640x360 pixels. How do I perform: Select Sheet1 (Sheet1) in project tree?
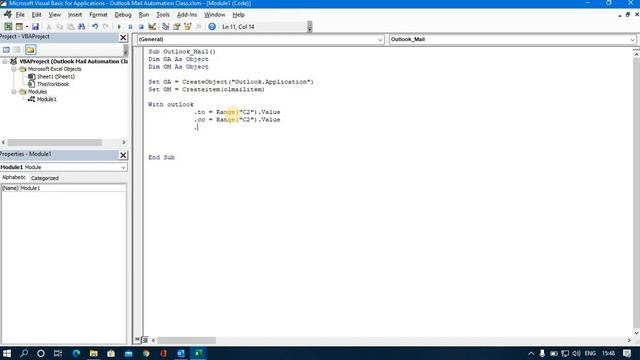[x=56, y=77]
